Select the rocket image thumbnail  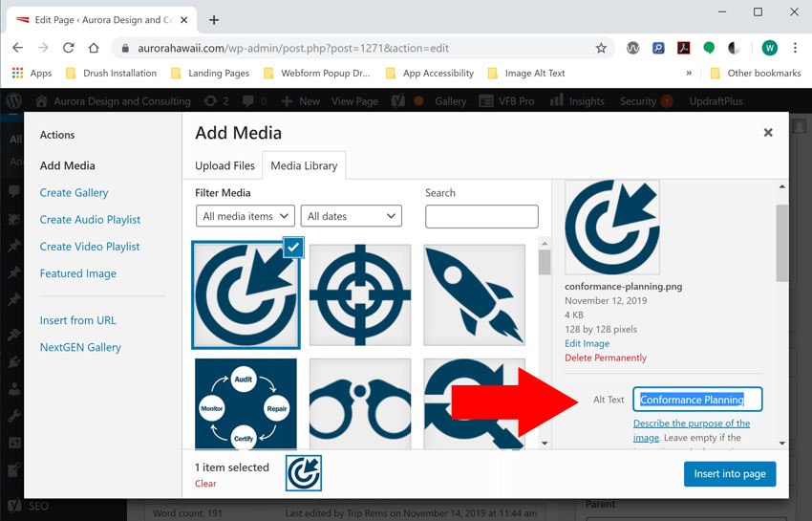click(x=475, y=295)
